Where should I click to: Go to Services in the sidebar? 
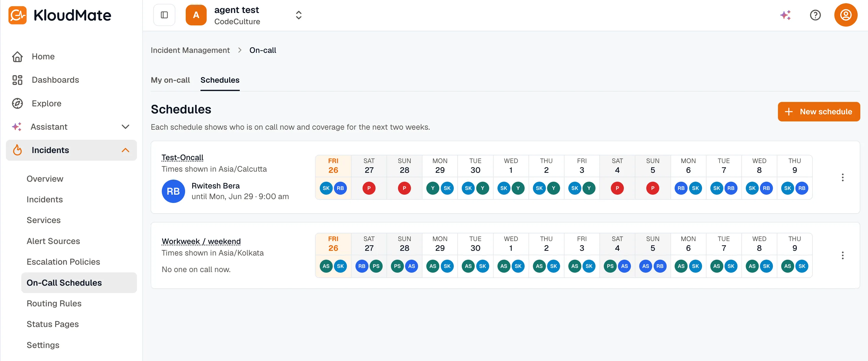tap(43, 220)
